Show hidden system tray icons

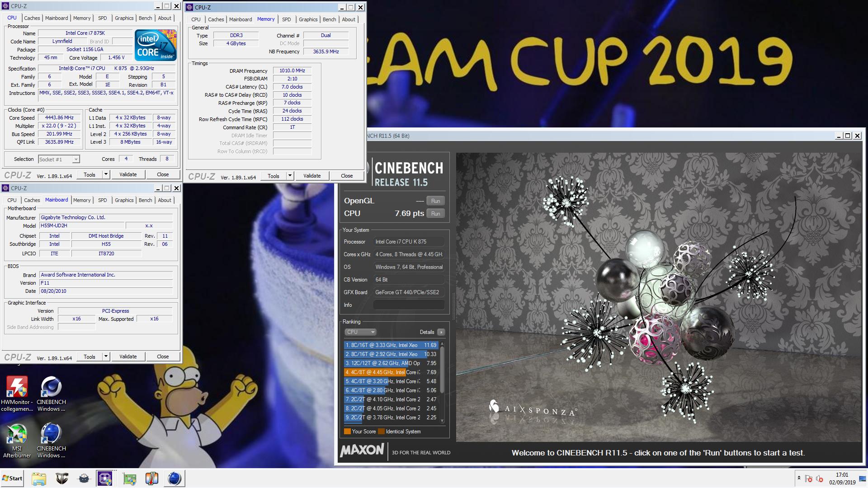coord(799,478)
